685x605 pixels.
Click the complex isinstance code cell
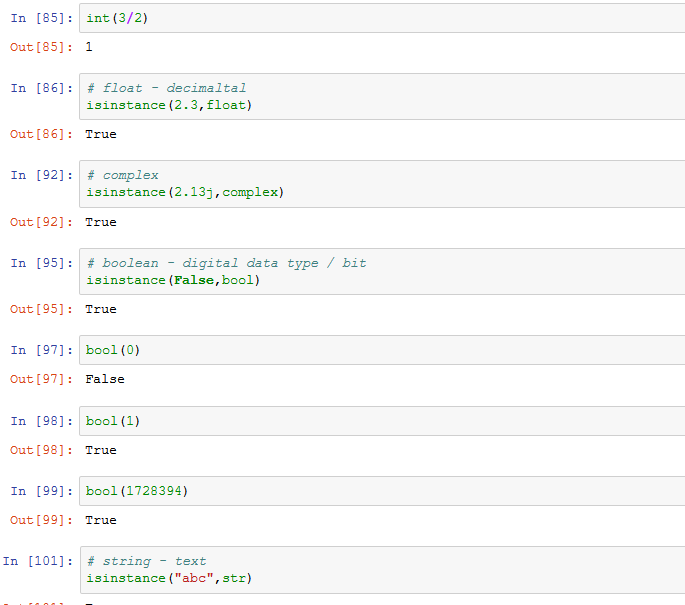[x=382, y=184]
